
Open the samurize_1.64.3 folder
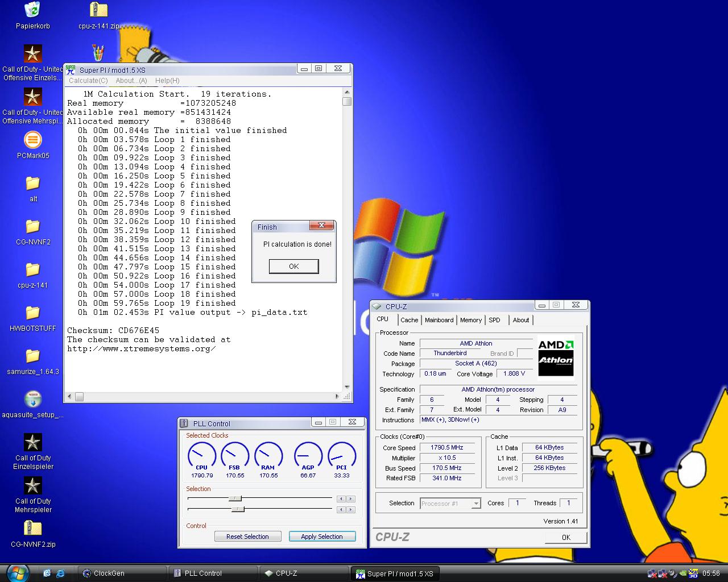32,356
